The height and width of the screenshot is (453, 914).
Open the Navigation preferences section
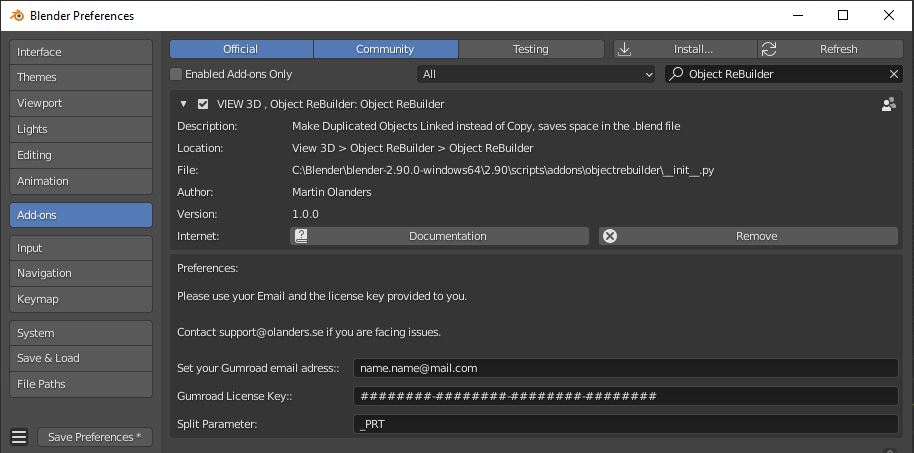click(x=81, y=273)
